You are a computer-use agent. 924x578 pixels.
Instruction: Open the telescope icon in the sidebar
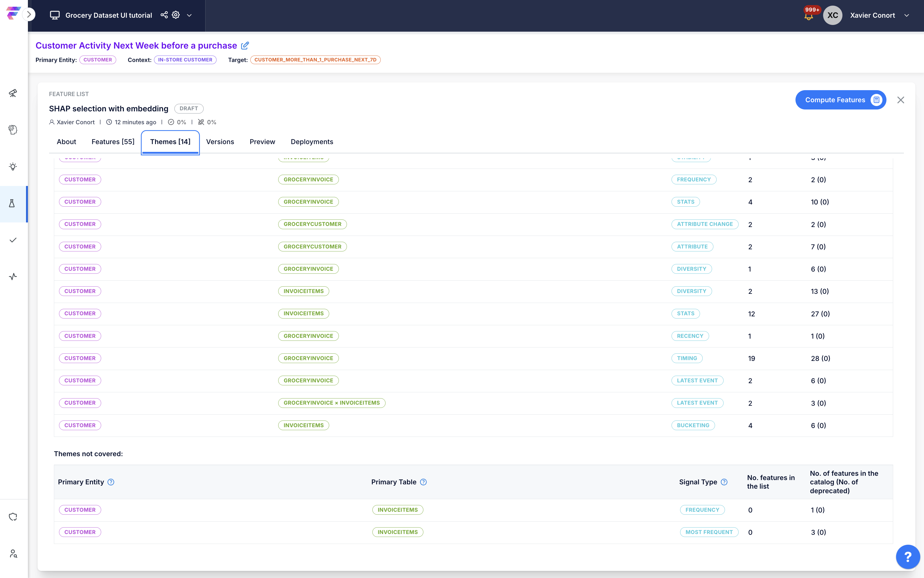[x=13, y=93]
